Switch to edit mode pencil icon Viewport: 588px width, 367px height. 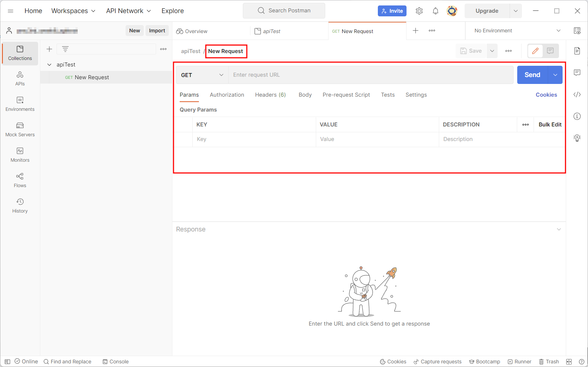coord(535,51)
